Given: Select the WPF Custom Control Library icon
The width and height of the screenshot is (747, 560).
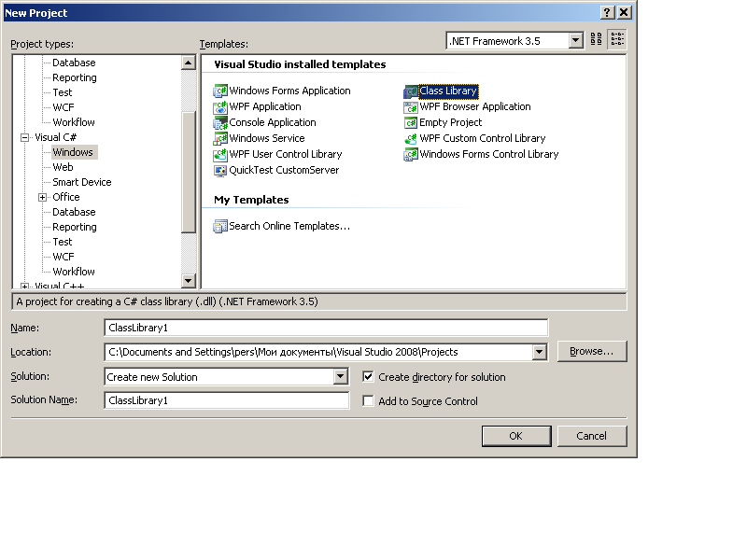Looking at the screenshot, I should pyautogui.click(x=411, y=138).
